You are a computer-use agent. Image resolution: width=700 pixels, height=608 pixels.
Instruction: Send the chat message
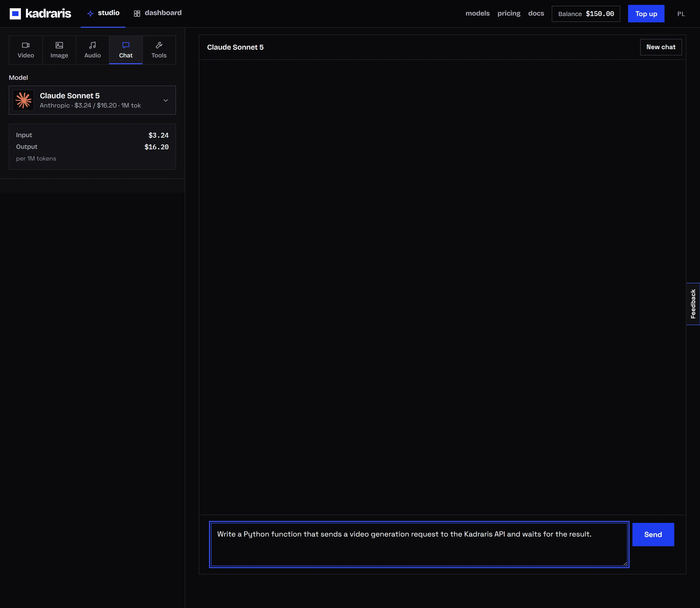[653, 534]
